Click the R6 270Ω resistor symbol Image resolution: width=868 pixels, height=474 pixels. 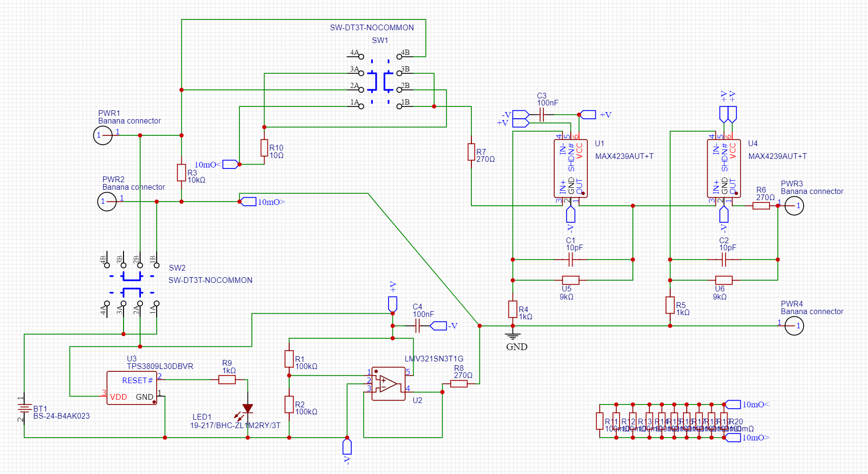coord(761,206)
